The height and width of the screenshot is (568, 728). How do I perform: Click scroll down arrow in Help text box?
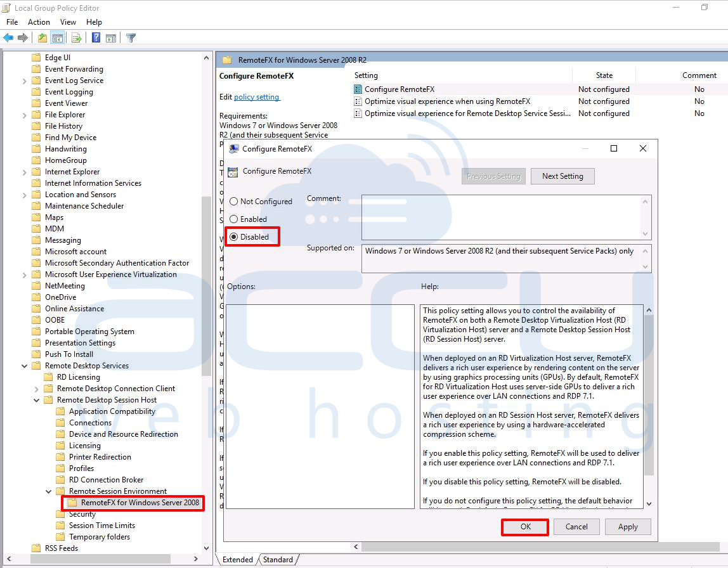649,503
